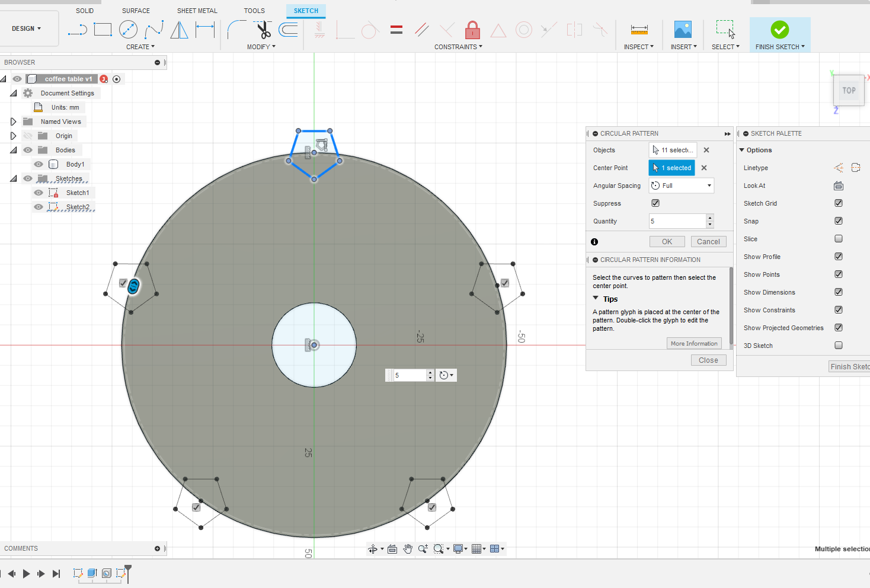Open the DESIGN workspace dropdown

pos(27,28)
